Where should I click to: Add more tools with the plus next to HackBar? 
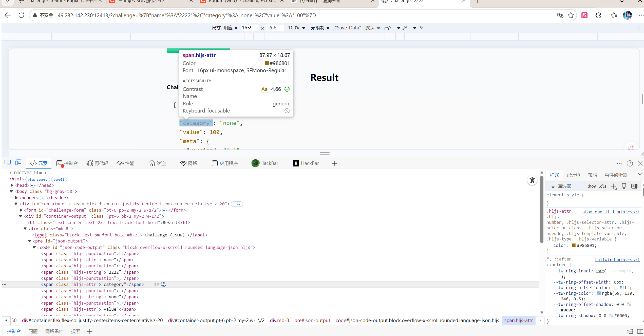coord(334,163)
